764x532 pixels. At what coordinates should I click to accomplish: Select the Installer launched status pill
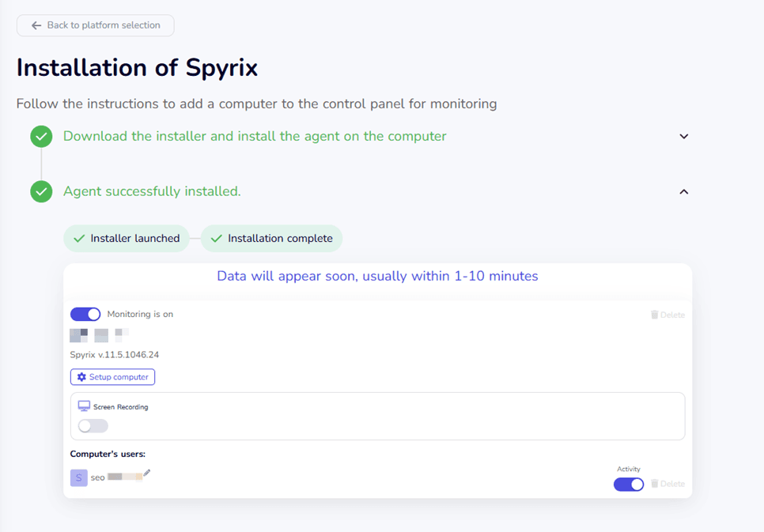click(127, 238)
